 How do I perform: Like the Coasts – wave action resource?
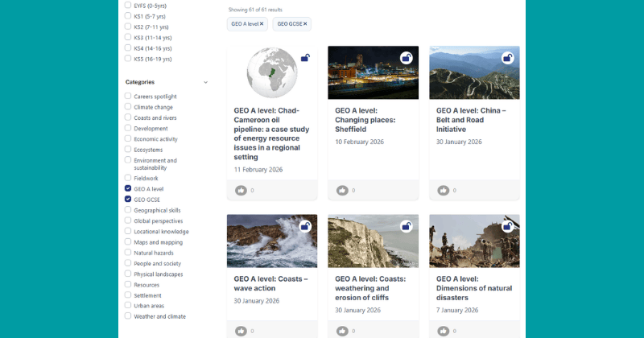[241, 331]
